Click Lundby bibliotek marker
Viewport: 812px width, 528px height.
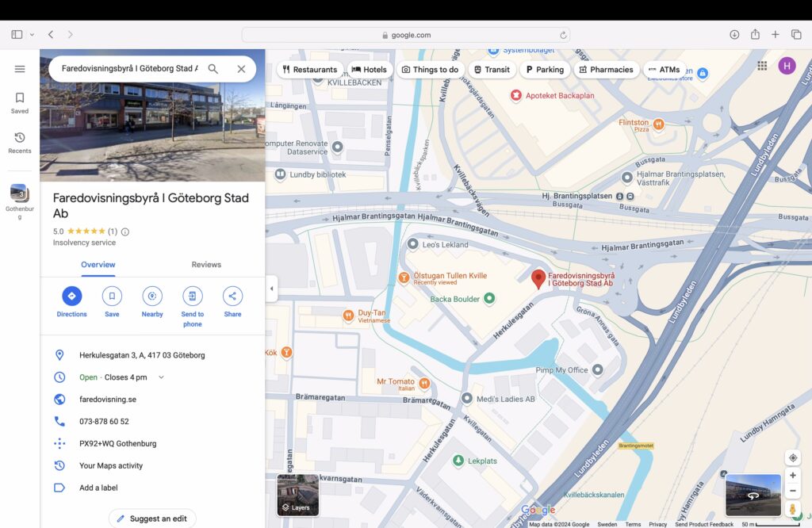tap(280, 174)
